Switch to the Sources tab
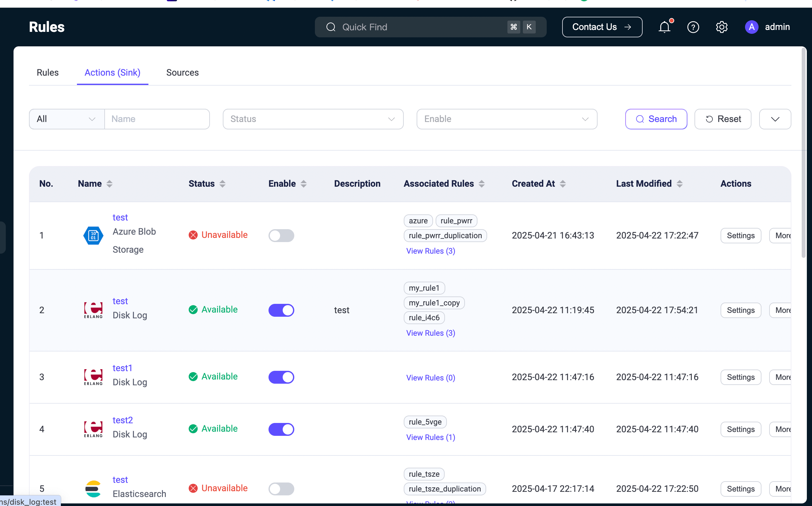 [x=183, y=73]
